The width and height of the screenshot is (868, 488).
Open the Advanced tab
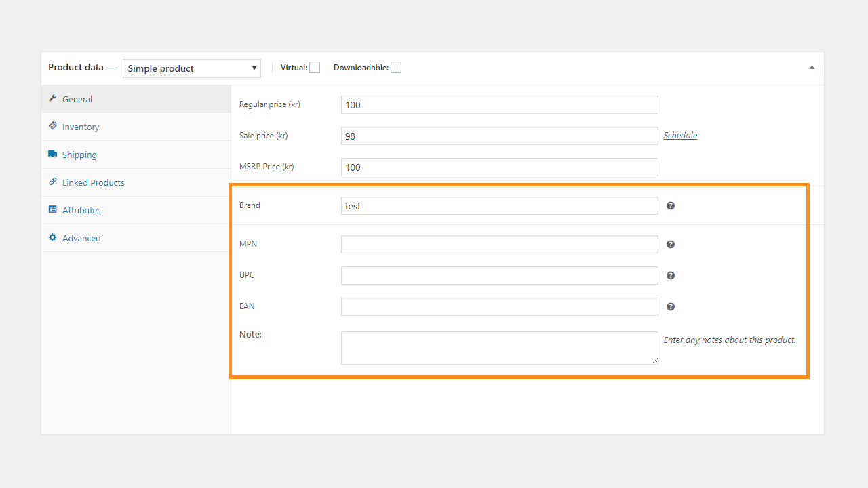[136, 238]
